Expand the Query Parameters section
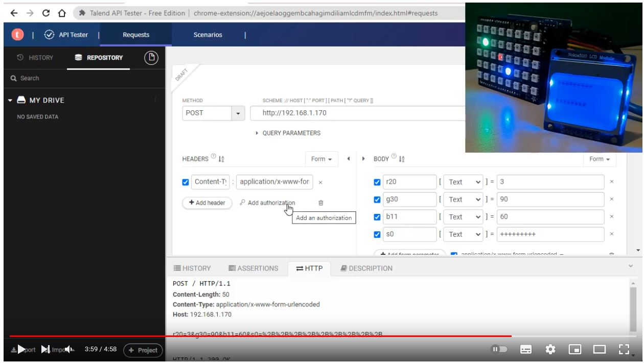Viewport: 644px width, 363px height. pos(289,133)
